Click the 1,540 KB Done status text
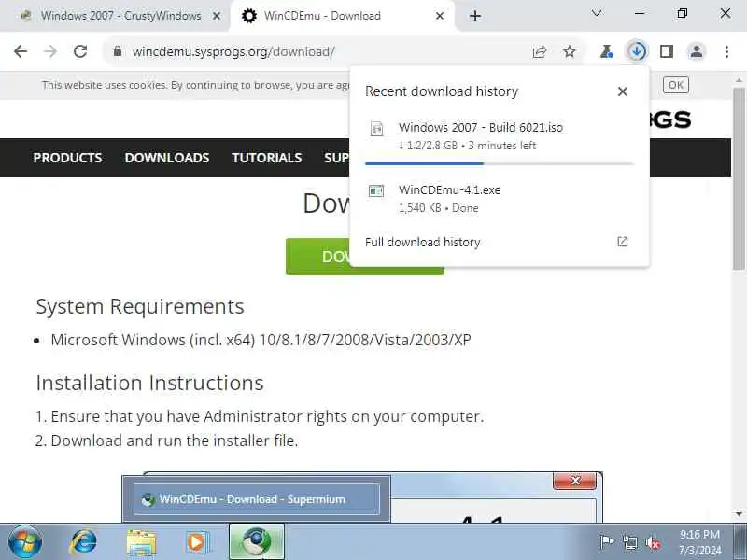Image resolution: width=747 pixels, height=560 pixels. (438, 208)
